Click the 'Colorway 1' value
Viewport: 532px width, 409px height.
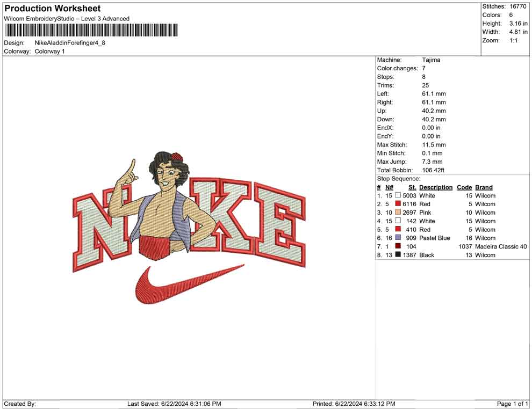click(x=49, y=52)
